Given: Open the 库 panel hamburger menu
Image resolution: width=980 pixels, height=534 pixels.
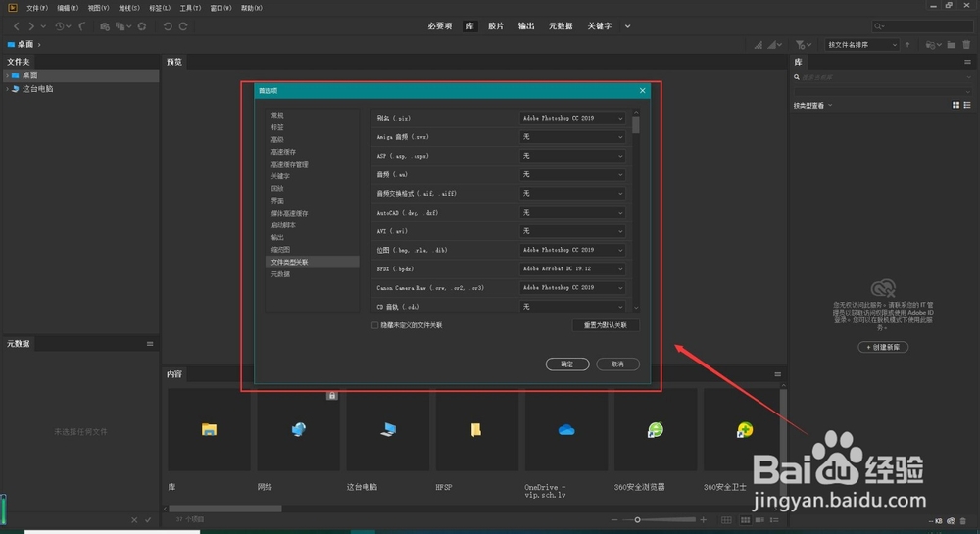Looking at the screenshot, I should [967, 62].
